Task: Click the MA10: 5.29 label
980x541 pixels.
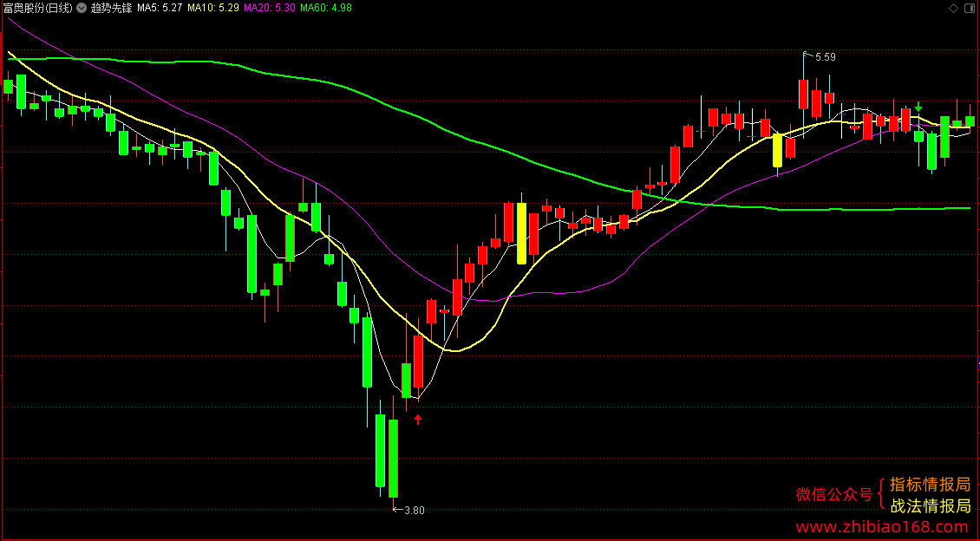Action: click(213, 8)
